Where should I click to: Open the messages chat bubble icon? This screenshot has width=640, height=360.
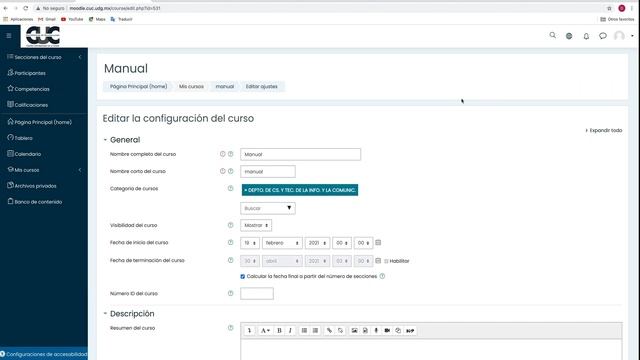point(603,36)
